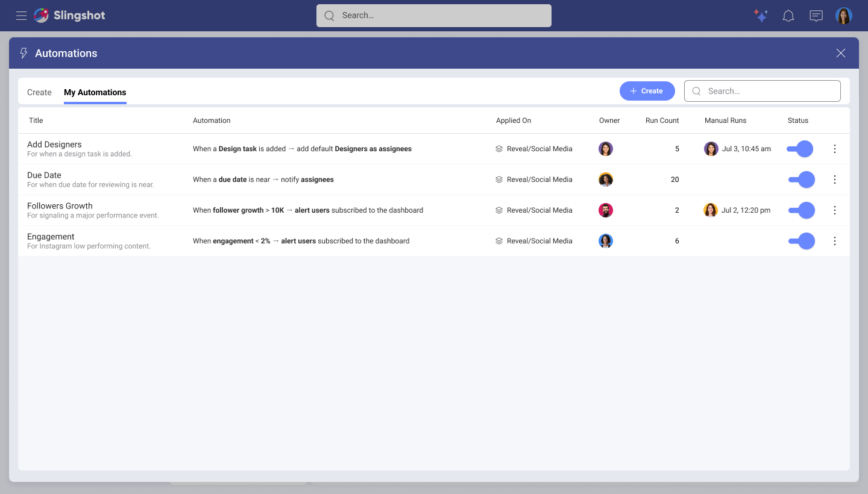Viewport: 868px width, 494px height.
Task: Open the Engagement automation title
Action: click(x=51, y=237)
